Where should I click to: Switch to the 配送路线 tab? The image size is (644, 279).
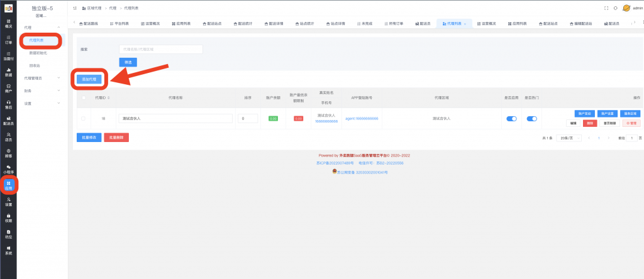[x=89, y=24]
